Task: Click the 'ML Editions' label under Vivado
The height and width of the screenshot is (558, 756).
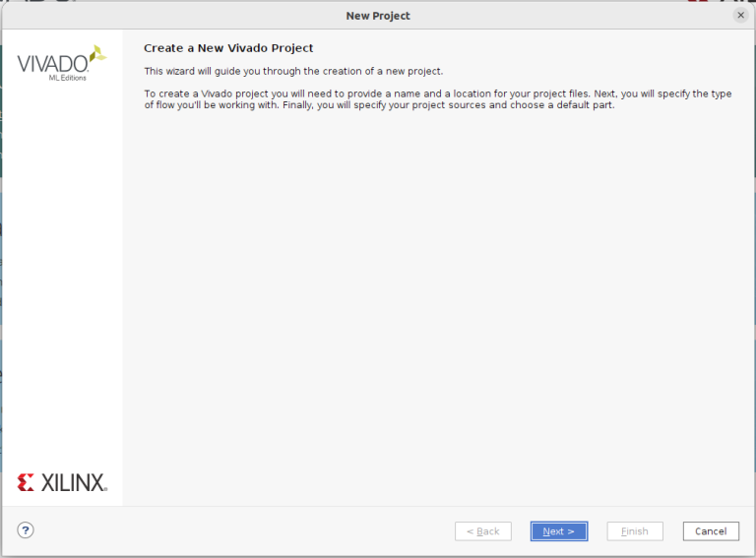Action: [x=67, y=79]
